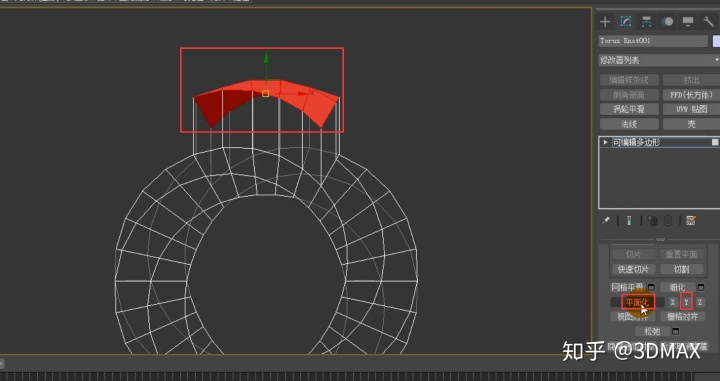Open the Motion command panel tab
Image resolution: width=720 pixels, height=381 pixels.
[x=667, y=22]
